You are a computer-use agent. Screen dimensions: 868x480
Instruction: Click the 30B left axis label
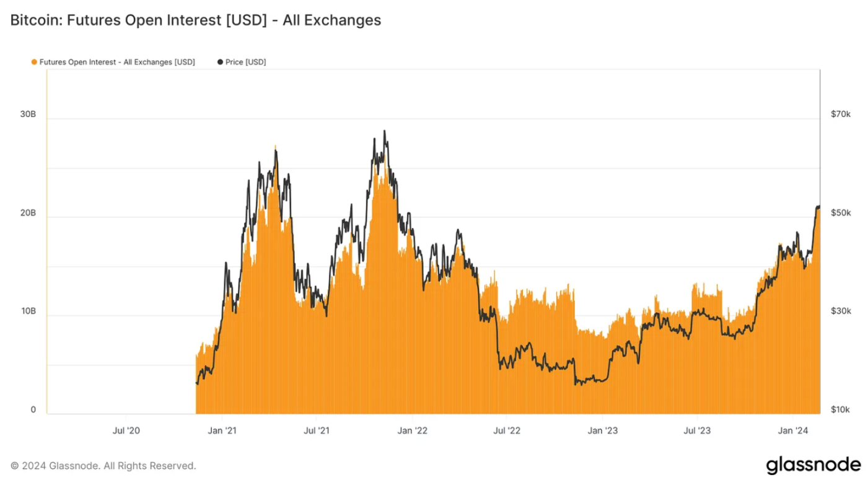pyautogui.click(x=28, y=115)
